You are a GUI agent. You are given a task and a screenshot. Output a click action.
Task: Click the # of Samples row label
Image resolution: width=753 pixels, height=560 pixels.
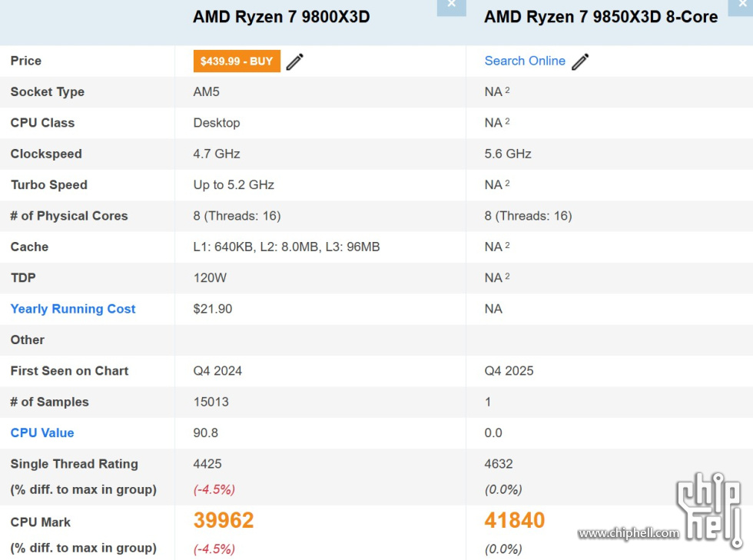tap(49, 402)
